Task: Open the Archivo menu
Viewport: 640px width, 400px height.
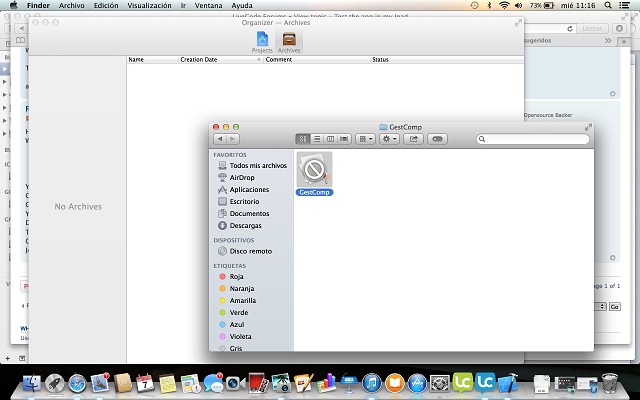Action: click(72, 5)
